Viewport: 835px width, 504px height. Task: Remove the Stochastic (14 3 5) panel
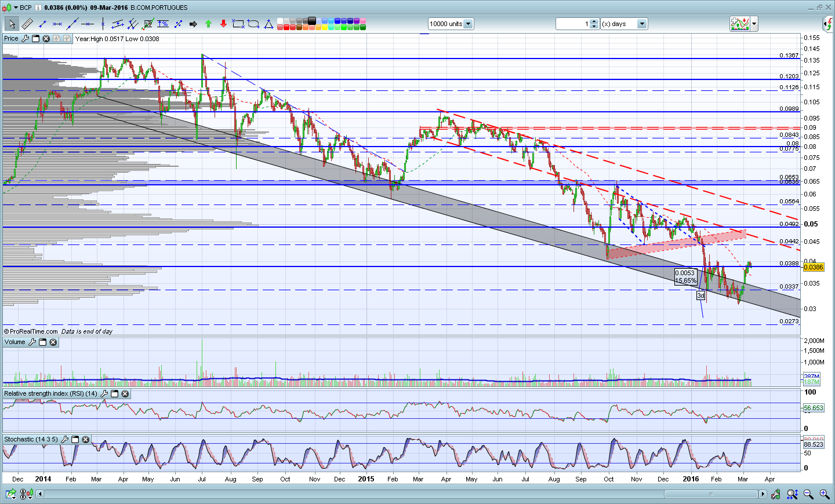[x=86, y=440]
